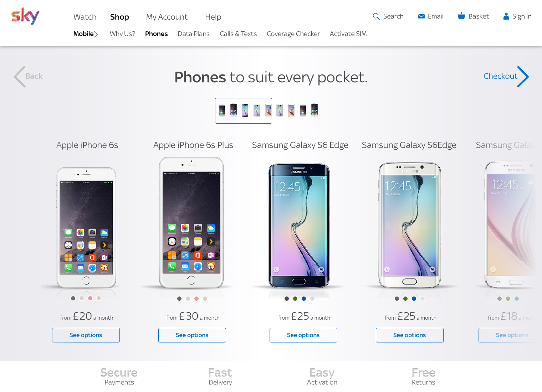Screen dimensions: 542x392
Task: Choose the silver color for iPhone 6s Plus
Action: point(188,299)
